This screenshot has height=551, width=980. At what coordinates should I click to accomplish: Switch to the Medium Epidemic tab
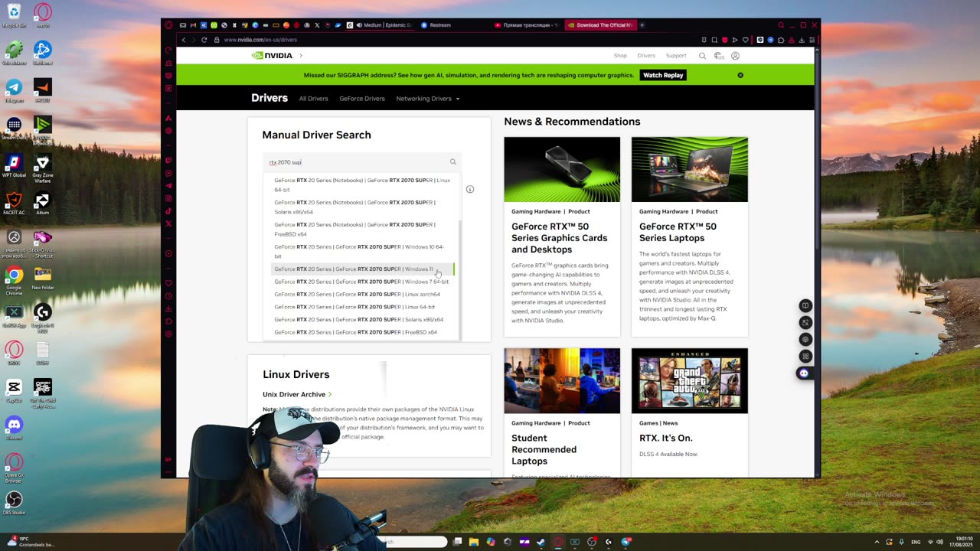381,25
